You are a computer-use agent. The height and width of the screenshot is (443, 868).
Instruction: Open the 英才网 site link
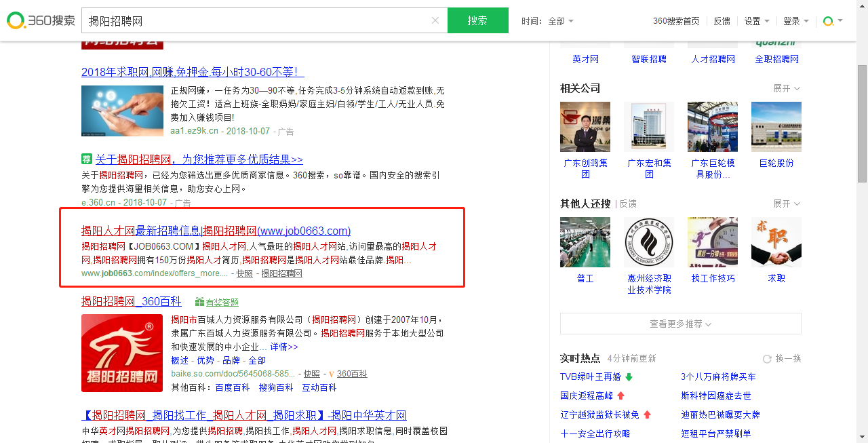click(585, 59)
